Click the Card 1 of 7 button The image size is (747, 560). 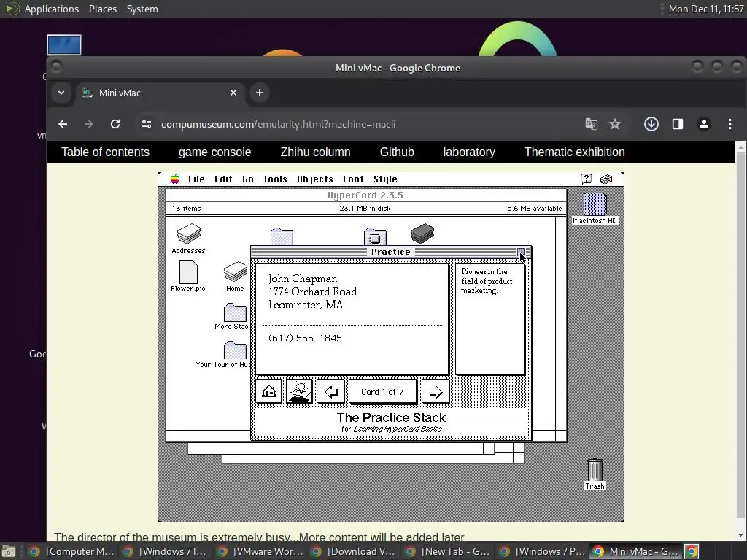[x=382, y=392]
